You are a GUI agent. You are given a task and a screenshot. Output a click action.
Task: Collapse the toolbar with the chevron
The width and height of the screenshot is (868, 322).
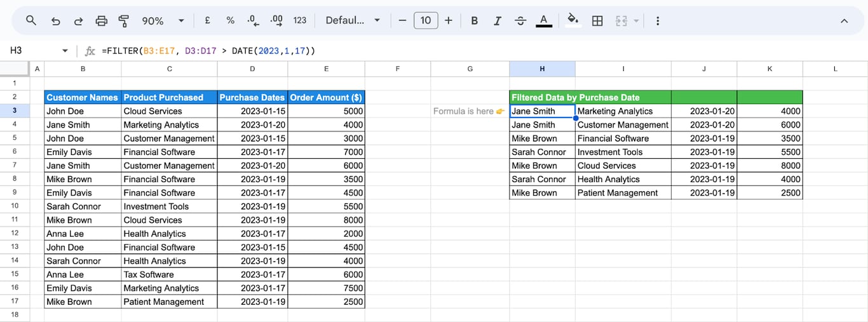844,20
